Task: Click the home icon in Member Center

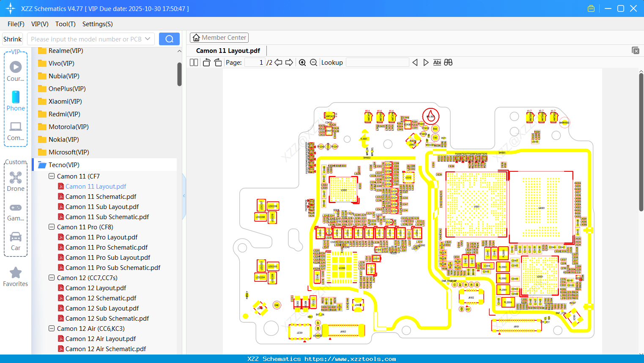Action: [x=196, y=38]
